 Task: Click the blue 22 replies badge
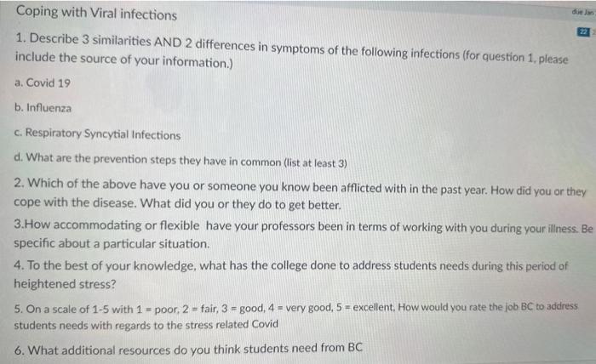tap(583, 31)
